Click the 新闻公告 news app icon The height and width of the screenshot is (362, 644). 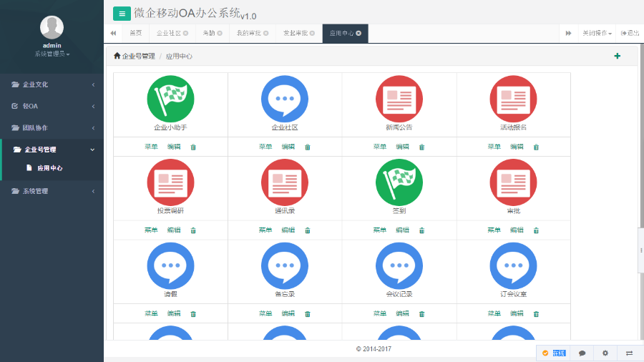(x=399, y=99)
